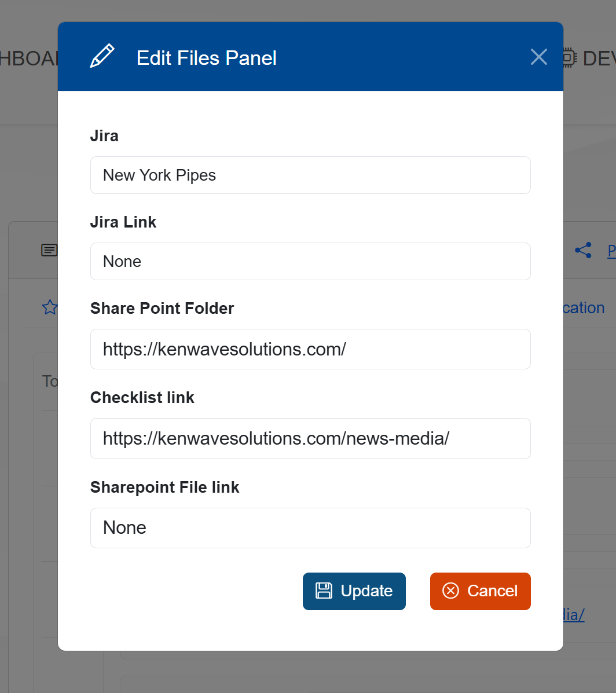Focus the Jira input with New York Pipes

(310, 175)
